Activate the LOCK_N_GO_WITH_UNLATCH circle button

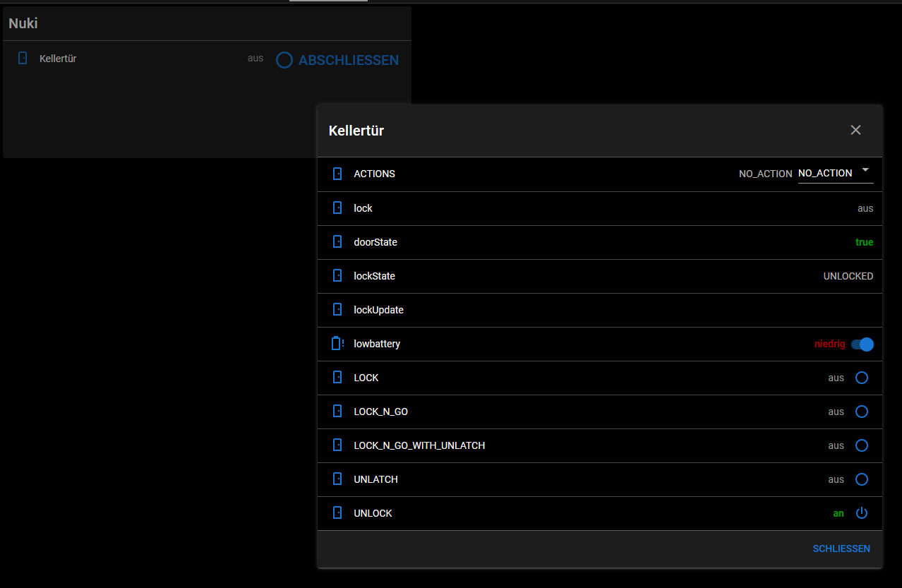click(862, 445)
